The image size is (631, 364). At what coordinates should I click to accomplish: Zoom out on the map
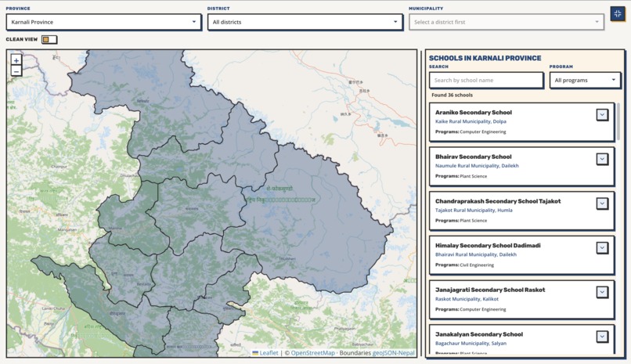(16, 71)
